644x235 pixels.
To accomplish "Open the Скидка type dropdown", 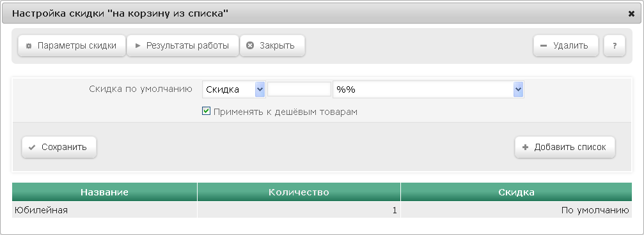I will [233, 89].
